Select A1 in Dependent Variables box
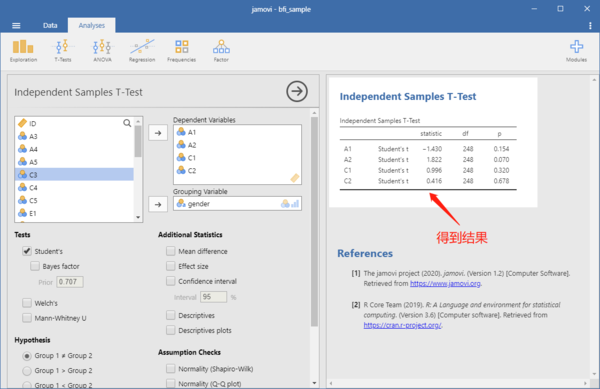The width and height of the screenshot is (600, 389). point(237,132)
